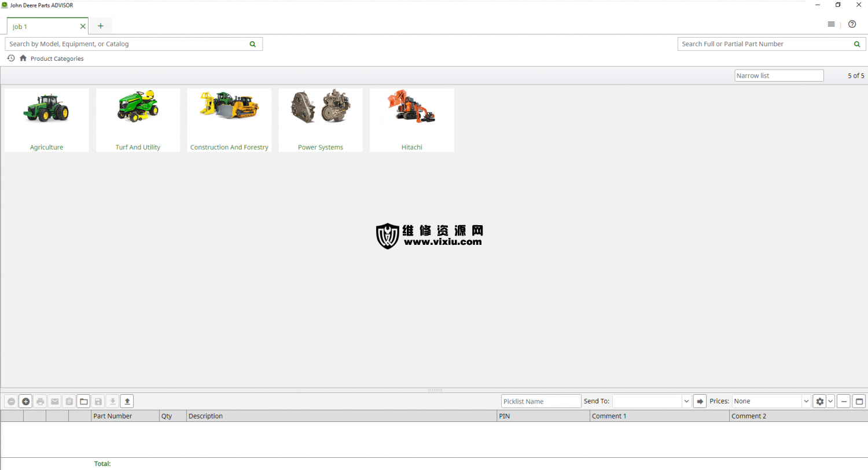Open the hamburger menu icon
The image size is (868, 470).
pyautogui.click(x=831, y=24)
